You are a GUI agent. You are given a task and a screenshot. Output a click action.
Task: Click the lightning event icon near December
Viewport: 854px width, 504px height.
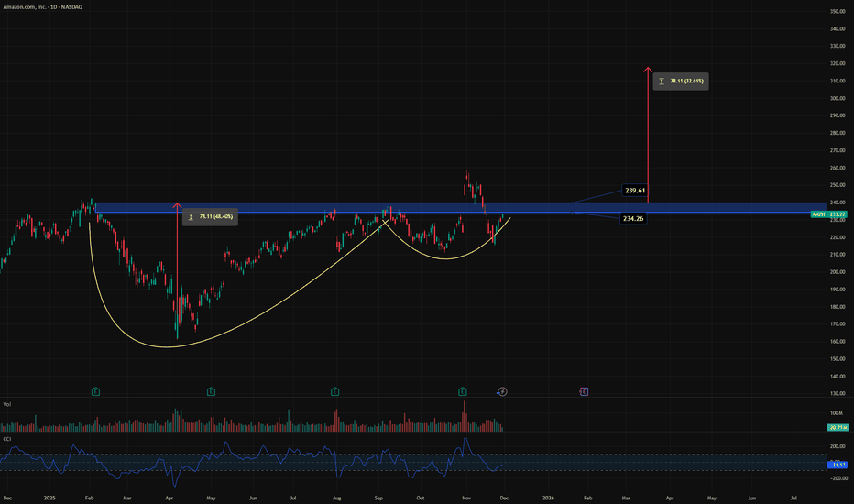click(x=501, y=391)
